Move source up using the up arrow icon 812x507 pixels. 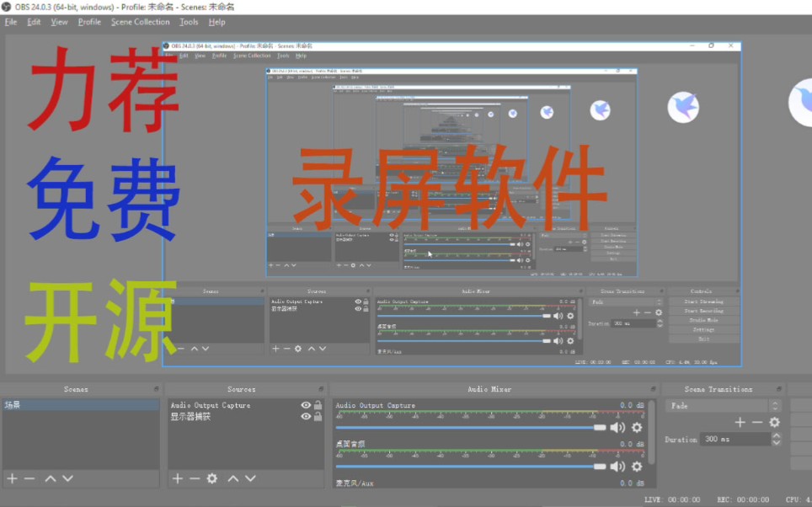pos(234,478)
